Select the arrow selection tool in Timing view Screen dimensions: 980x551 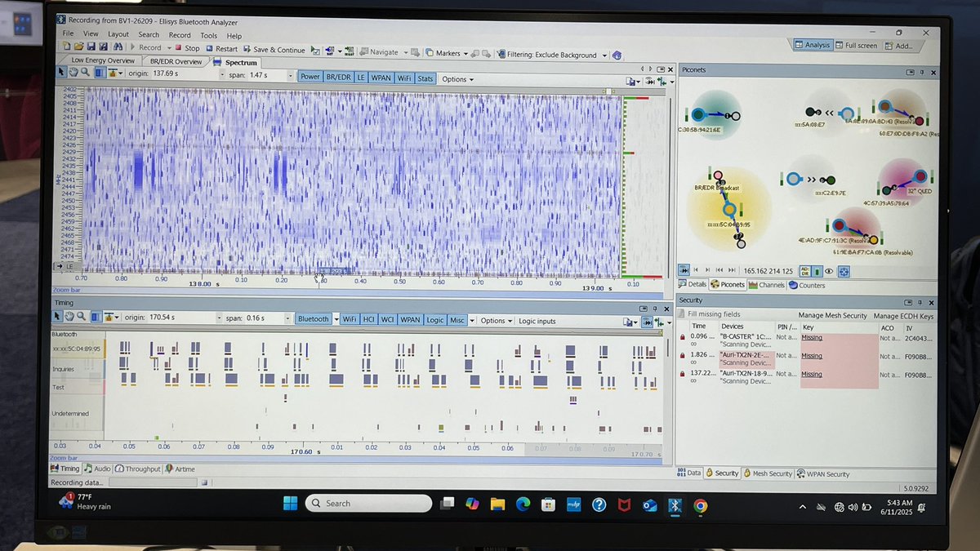click(59, 317)
